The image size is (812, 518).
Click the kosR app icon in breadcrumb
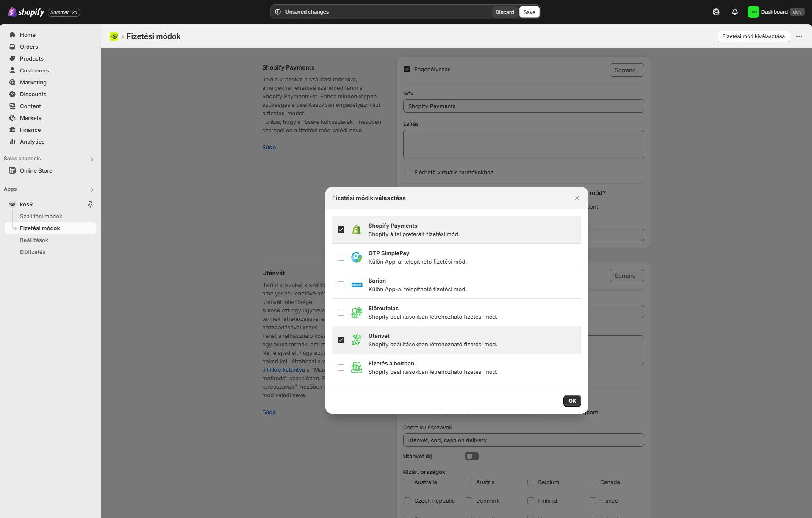point(114,36)
